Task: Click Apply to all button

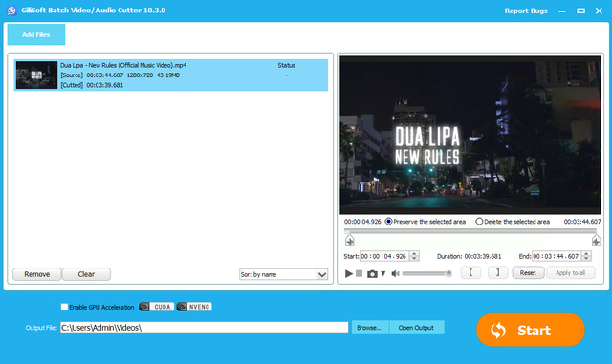Action: click(x=571, y=272)
